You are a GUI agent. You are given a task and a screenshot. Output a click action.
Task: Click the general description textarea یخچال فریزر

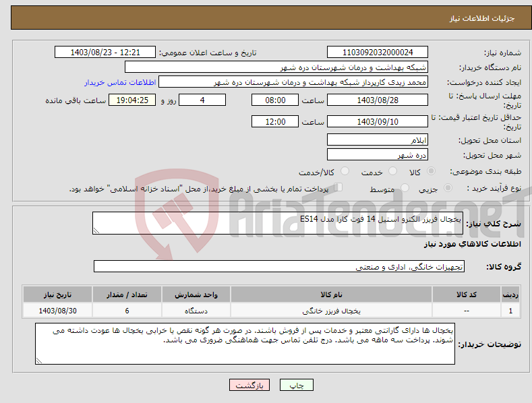tap(278, 223)
